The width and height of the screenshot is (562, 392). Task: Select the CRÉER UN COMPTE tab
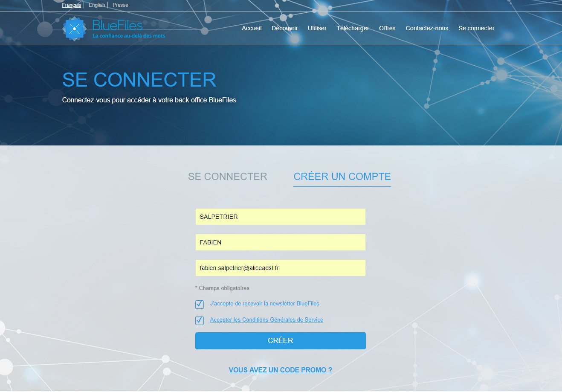click(x=342, y=177)
